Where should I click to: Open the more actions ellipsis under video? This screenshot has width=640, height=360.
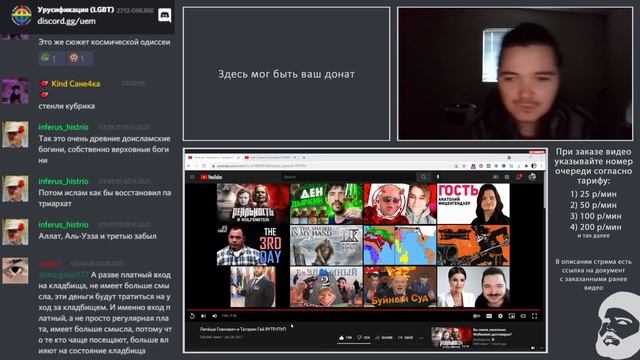(421, 338)
